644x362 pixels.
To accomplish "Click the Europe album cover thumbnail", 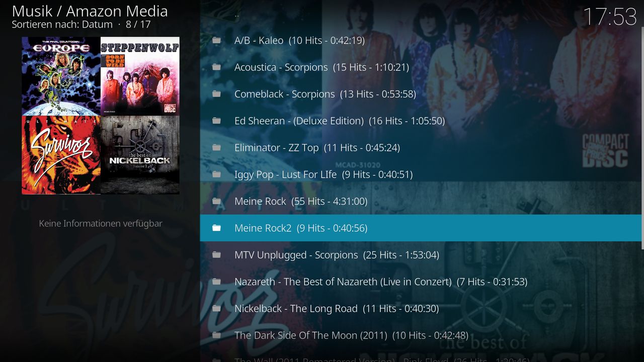I will pos(61,76).
